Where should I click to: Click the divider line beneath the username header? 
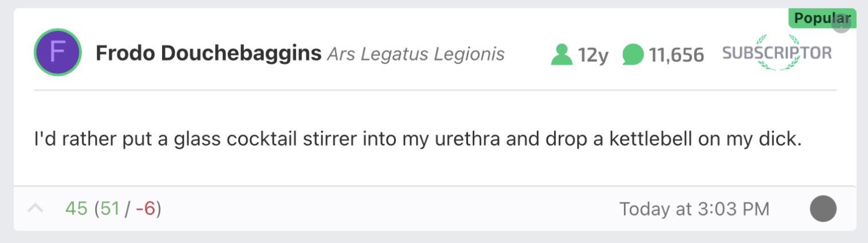click(434, 90)
